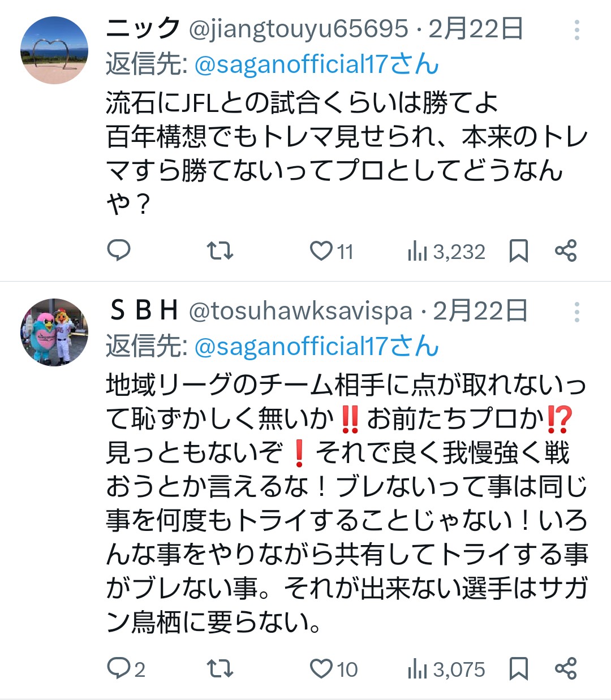Bookmark SBH's tweet
The image size is (611, 700).
[518, 669]
